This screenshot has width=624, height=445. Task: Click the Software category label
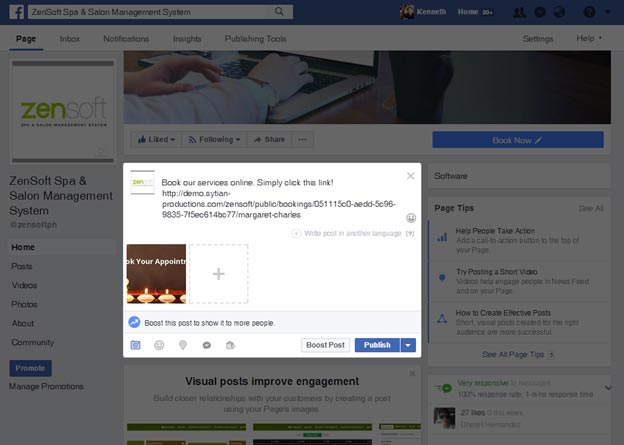click(451, 176)
